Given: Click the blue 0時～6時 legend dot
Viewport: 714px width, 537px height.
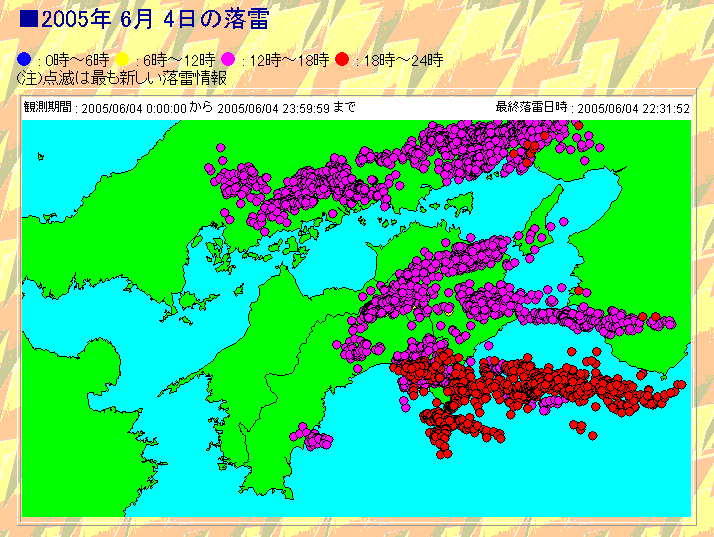Looking at the screenshot, I should click(x=24, y=60).
